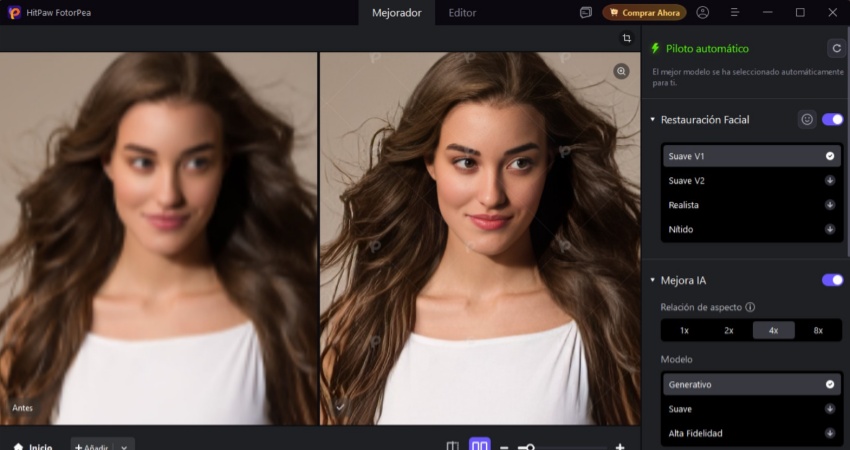This screenshot has width=850, height=450.
Task: Set the upscale ratio to 8x
Action: click(x=818, y=330)
